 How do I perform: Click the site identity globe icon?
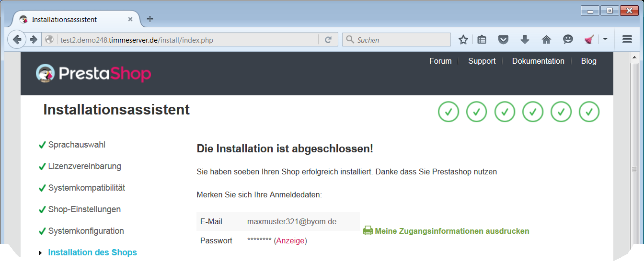click(49, 40)
